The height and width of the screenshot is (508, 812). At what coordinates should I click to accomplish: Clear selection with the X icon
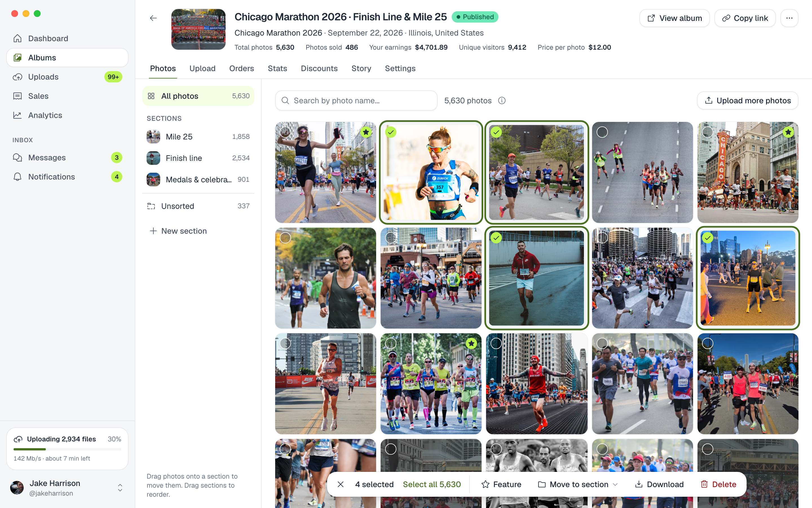[x=341, y=484]
